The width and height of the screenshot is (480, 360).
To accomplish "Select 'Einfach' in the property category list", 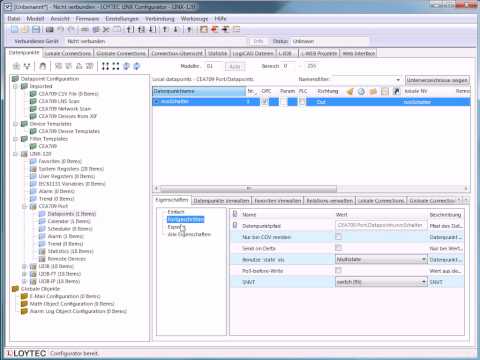I will point(176,212).
